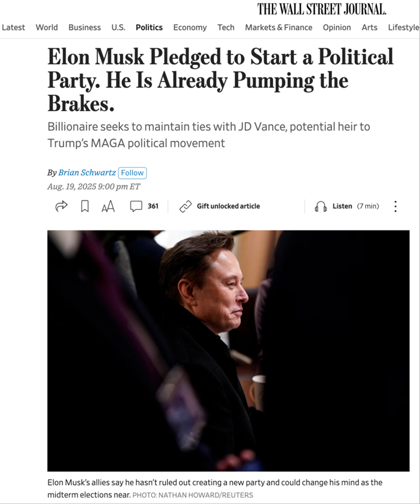Open the Business section
The image size is (420, 504).
(85, 27)
